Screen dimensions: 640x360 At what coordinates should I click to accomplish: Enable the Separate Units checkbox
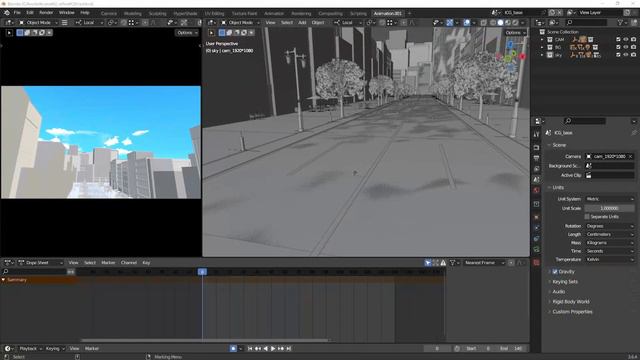click(587, 217)
